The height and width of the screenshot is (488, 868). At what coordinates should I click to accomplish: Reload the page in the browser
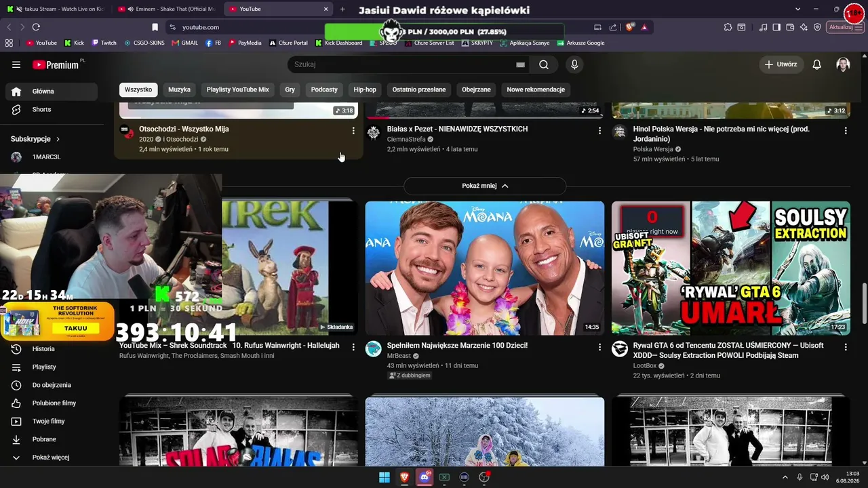click(x=36, y=27)
